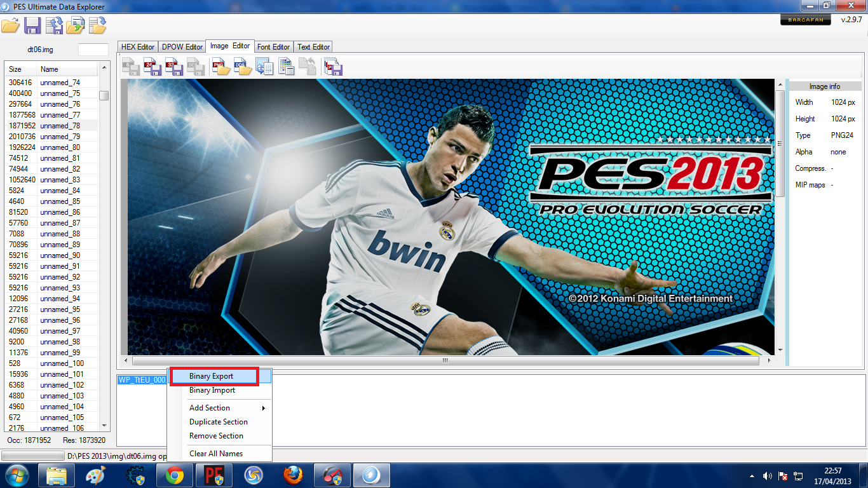This screenshot has height=488, width=868.
Task: Save image as 32-bit via toolbar icon
Action: coord(173,67)
